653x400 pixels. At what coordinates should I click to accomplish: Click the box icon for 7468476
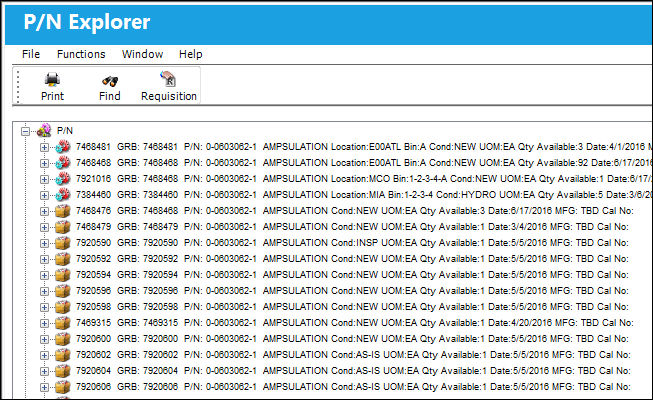[63, 211]
